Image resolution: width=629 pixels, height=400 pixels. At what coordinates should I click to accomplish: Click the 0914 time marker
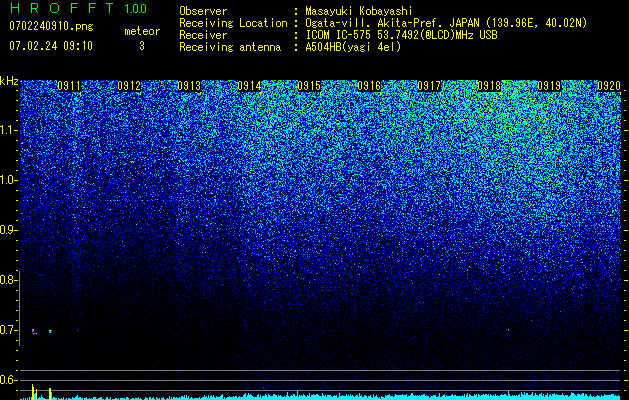click(249, 86)
